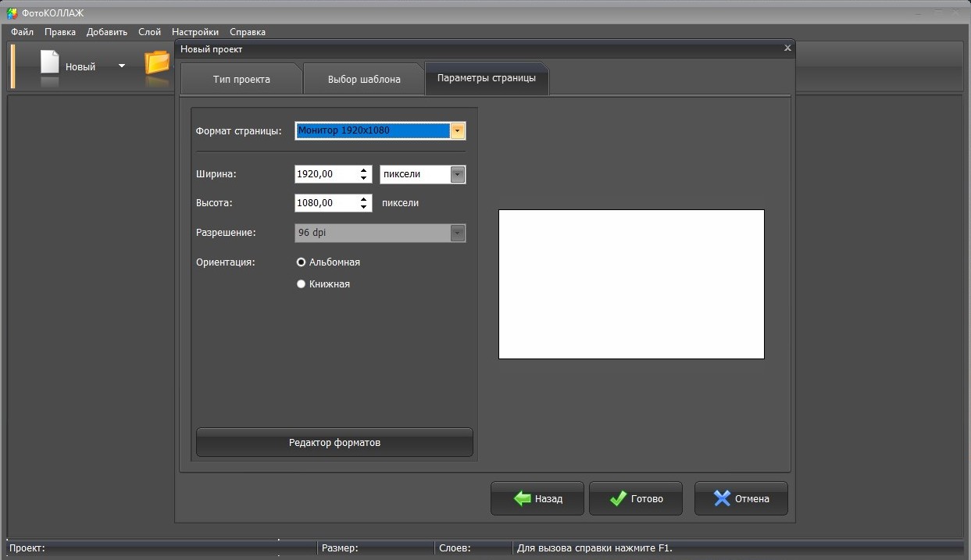This screenshot has height=560, width=971.
Task: Open the Добавить menu
Action: pos(107,32)
